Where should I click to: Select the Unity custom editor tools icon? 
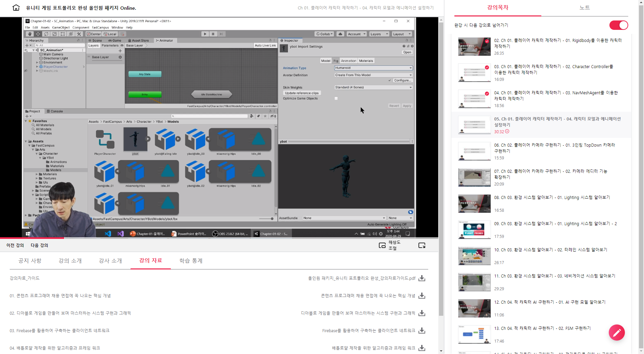pyautogui.click(x=79, y=34)
